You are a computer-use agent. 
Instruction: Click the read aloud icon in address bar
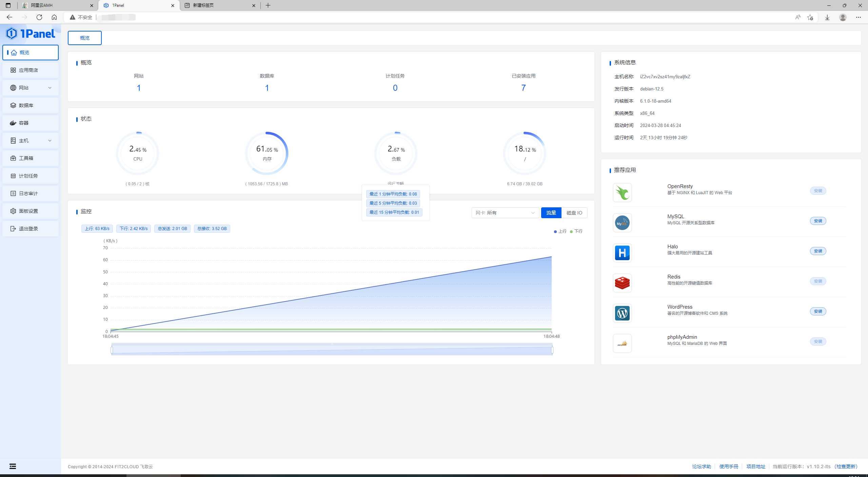[798, 17]
